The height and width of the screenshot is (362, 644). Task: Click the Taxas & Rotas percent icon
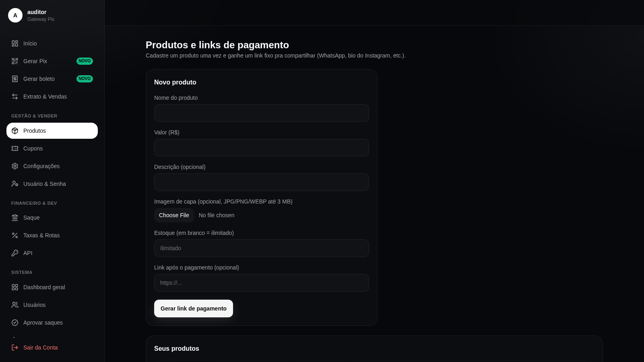(x=15, y=235)
